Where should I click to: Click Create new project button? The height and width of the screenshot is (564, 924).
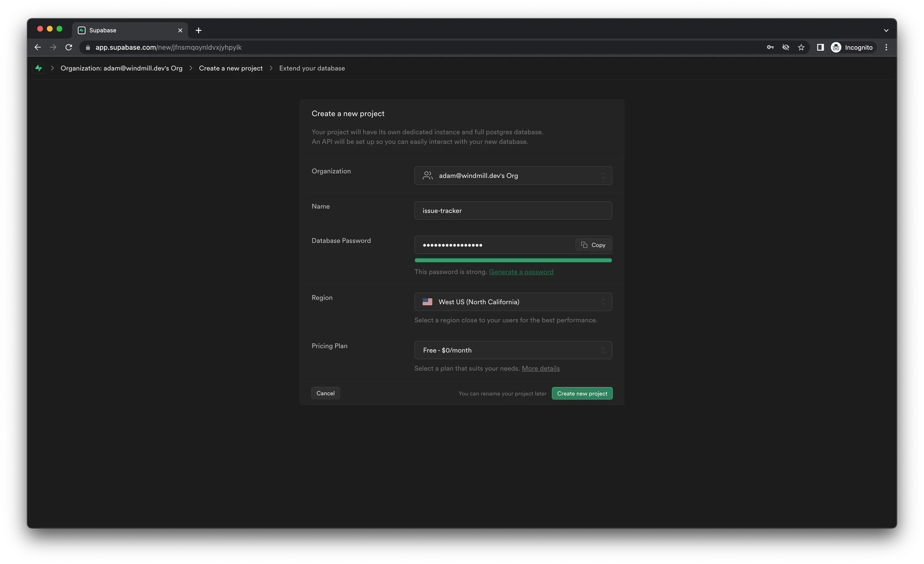pyautogui.click(x=582, y=393)
